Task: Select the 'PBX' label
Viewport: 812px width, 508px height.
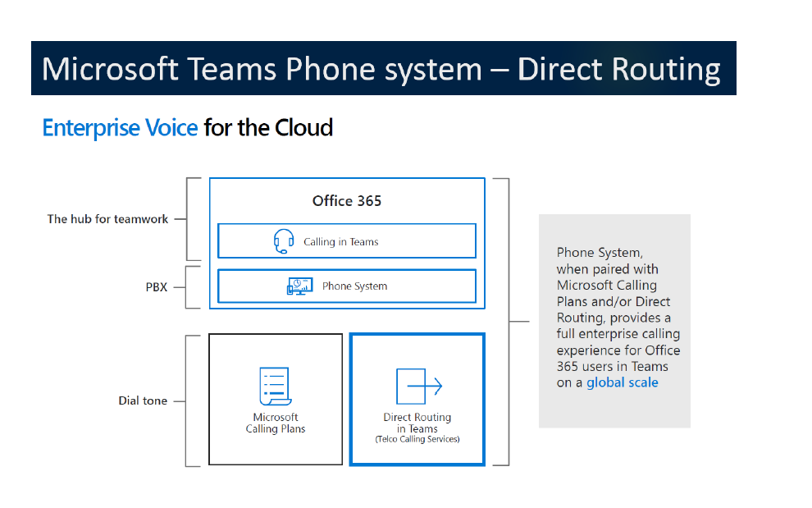Action: [x=156, y=287]
